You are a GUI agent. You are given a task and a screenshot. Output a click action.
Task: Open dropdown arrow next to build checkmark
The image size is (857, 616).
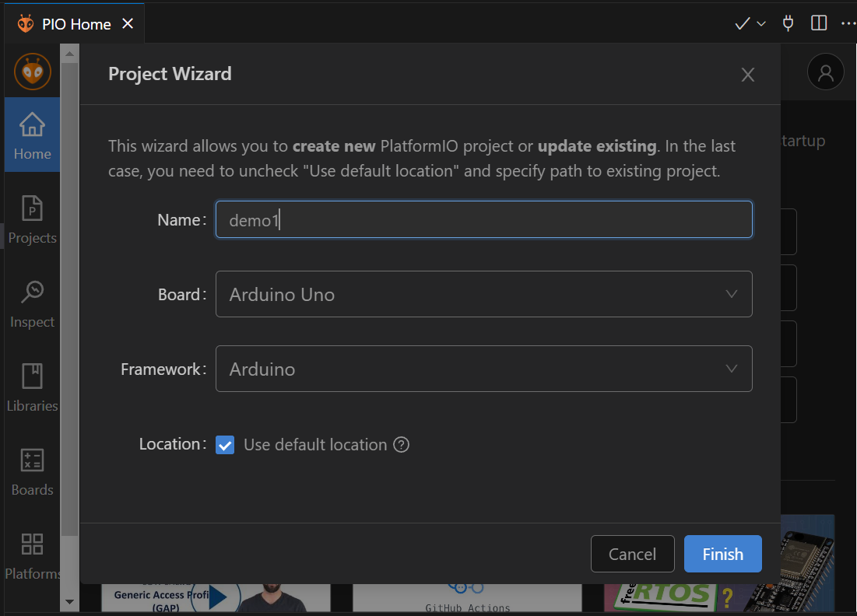[761, 23]
